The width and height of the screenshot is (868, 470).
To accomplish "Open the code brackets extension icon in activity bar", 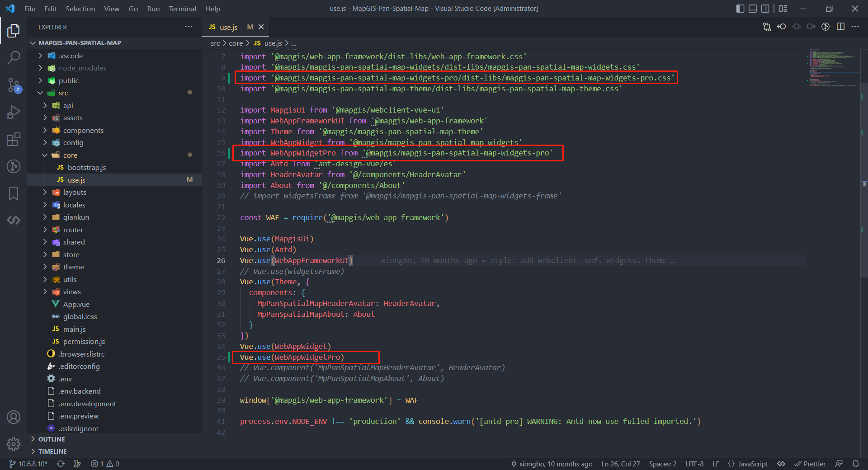I will click(14, 220).
